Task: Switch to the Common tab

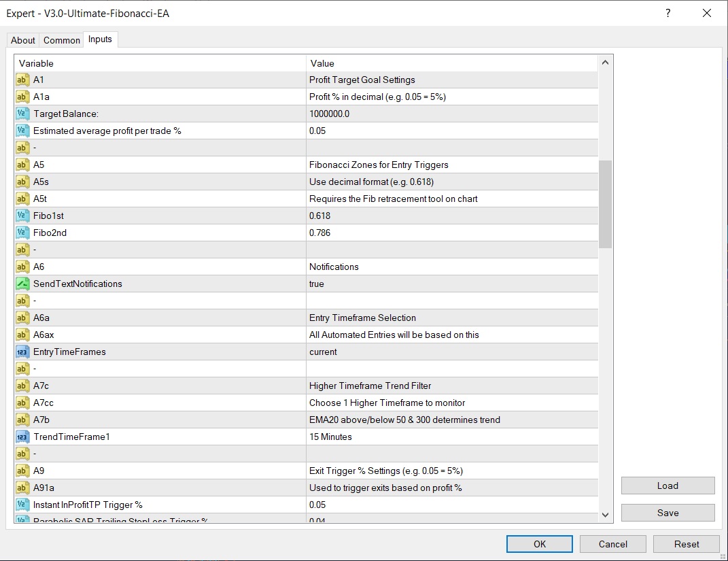Action: pos(62,40)
